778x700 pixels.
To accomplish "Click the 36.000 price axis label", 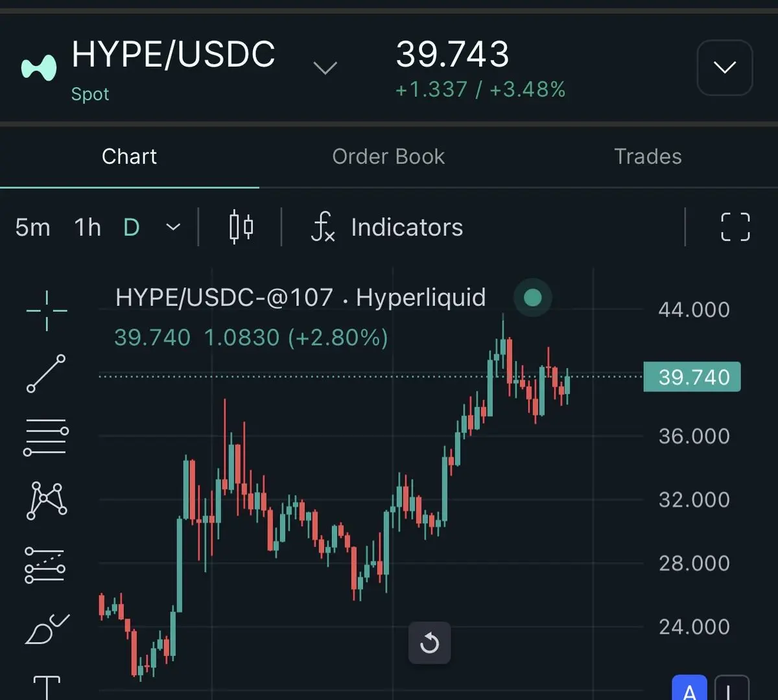I will click(694, 436).
